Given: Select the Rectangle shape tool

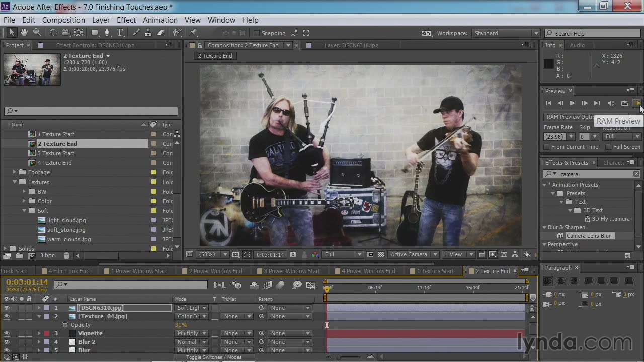Looking at the screenshot, I should pyautogui.click(x=95, y=33).
